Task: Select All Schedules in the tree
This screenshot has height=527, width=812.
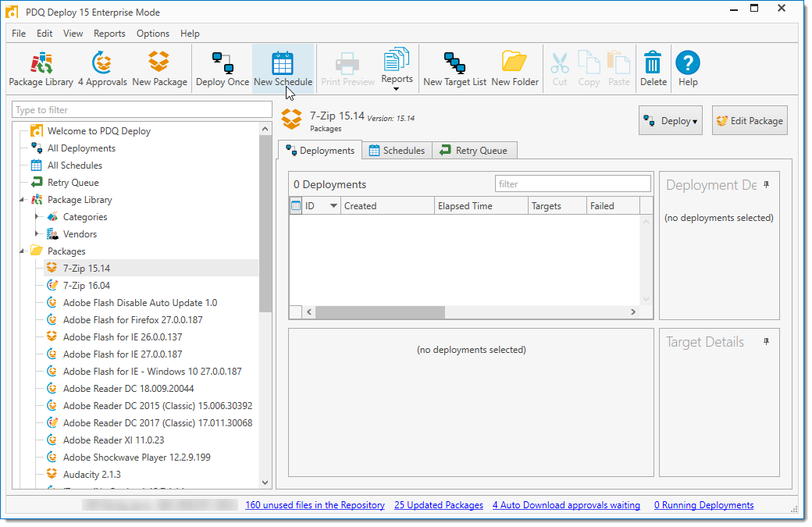Action: coord(75,166)
